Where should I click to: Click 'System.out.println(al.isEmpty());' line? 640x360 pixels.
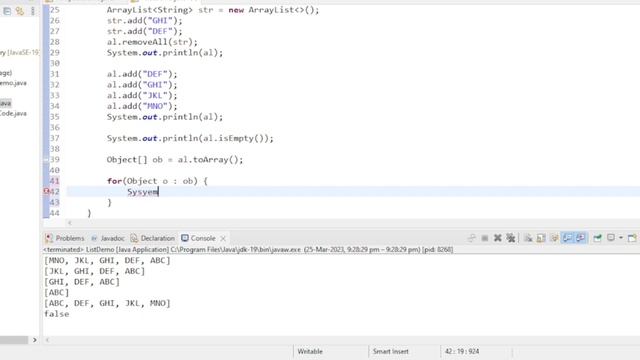pos(190,138)
